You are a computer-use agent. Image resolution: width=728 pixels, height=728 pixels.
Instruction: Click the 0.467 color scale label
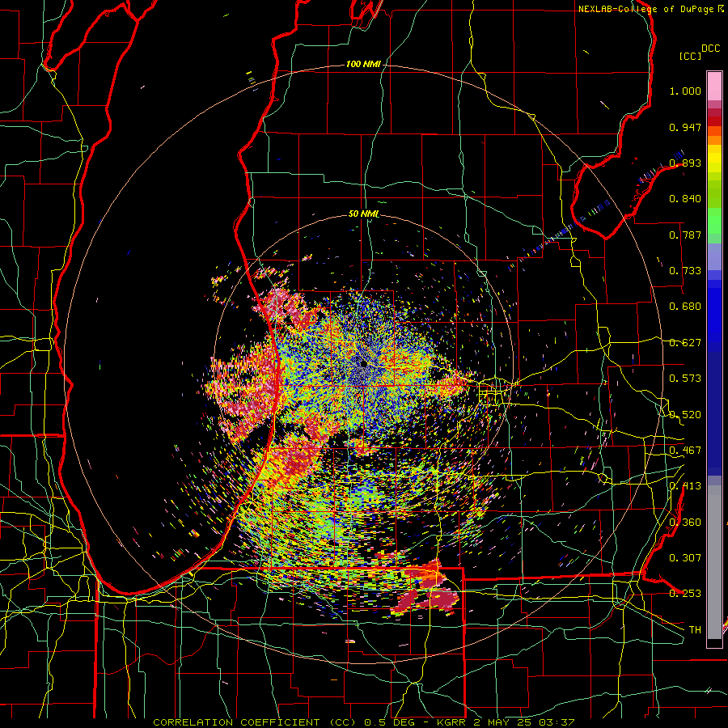click(685, 451)
